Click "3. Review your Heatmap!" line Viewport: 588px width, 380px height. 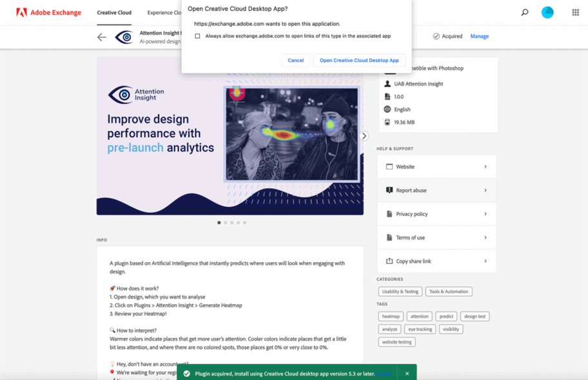click(138, 314)
